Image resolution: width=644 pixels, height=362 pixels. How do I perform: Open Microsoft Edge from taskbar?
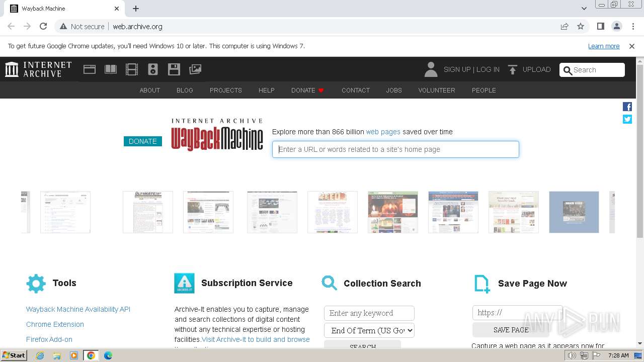pyautogui.click(x=108, y=355)
